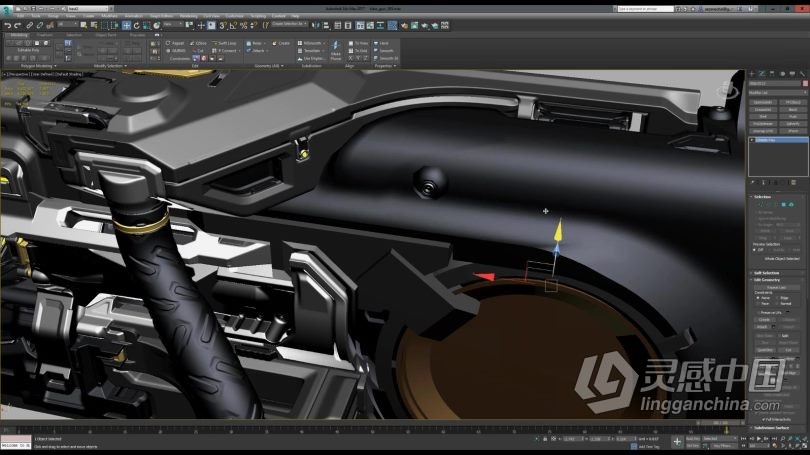This screenshot has height=455, width=810.
Task: Click the Undo arrow in main toolbar
Action: pos(7,25)
